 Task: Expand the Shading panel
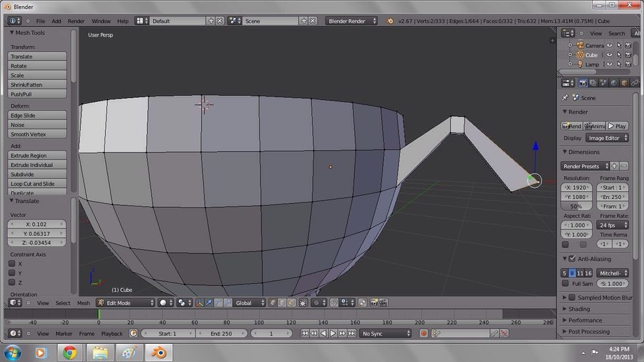579,309
